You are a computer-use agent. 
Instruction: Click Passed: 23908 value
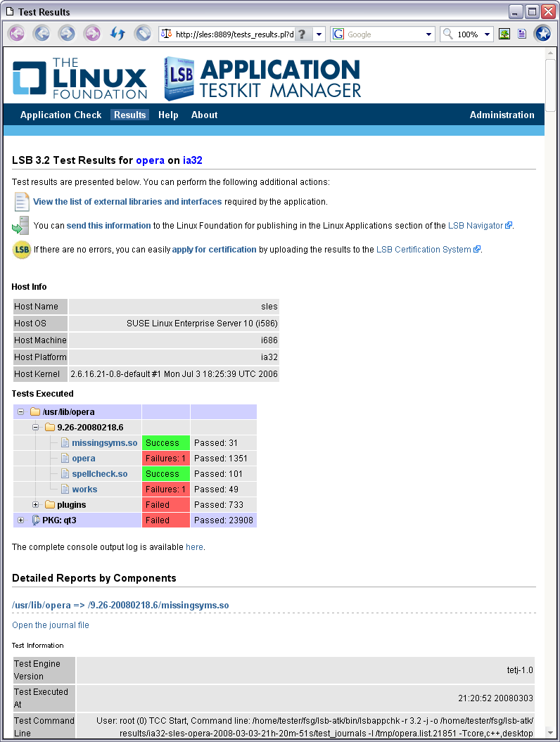tap(224, 520)
